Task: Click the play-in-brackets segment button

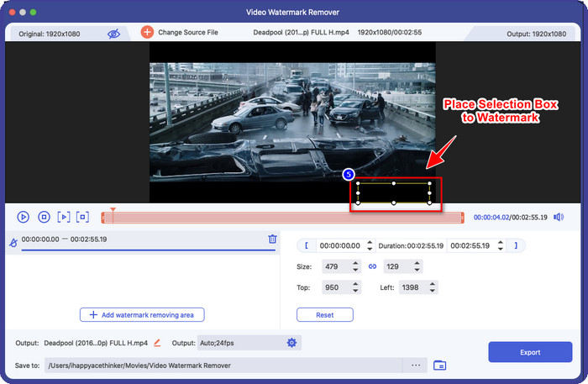Action: point(64,217)
